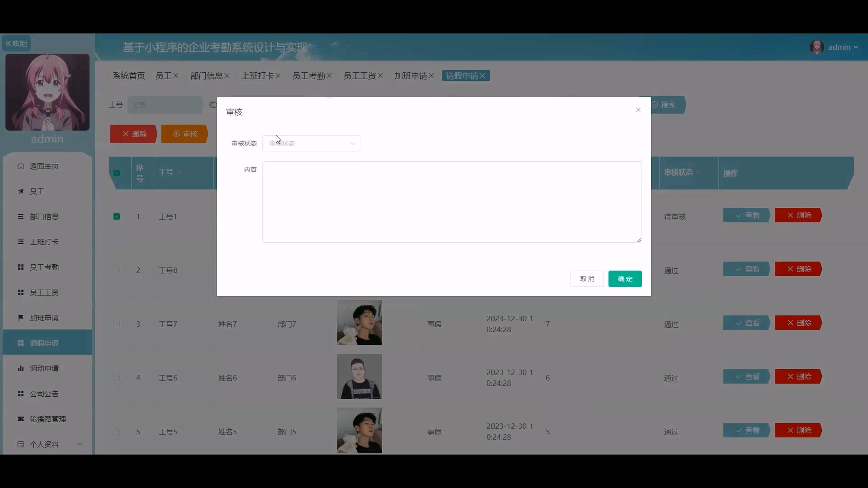
Task: Check the checkbox for row 工号7
Action: (116, 324)
